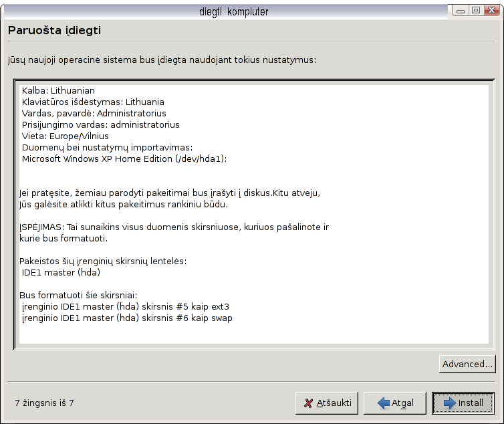Click the 'Paruošta įdiegti' heading
Viewport: 504px width, 424px height.
(x=55, y=31)
